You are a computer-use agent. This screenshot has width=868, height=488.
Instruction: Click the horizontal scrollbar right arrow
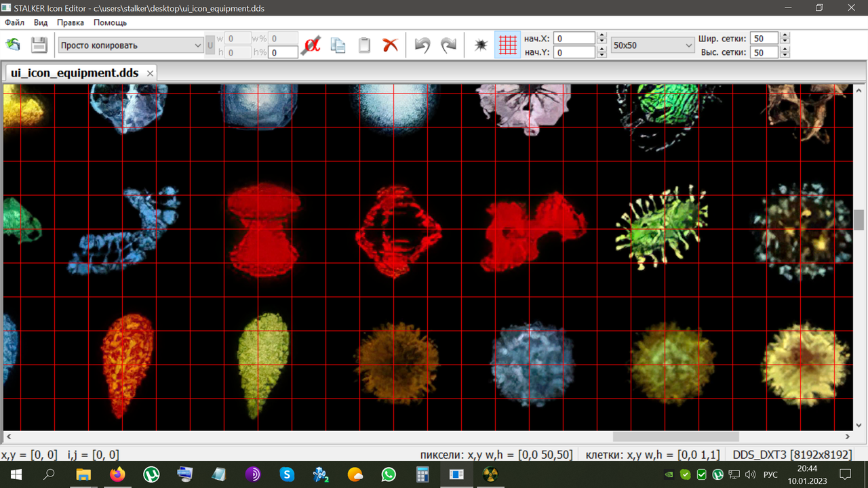click(848, 437)
